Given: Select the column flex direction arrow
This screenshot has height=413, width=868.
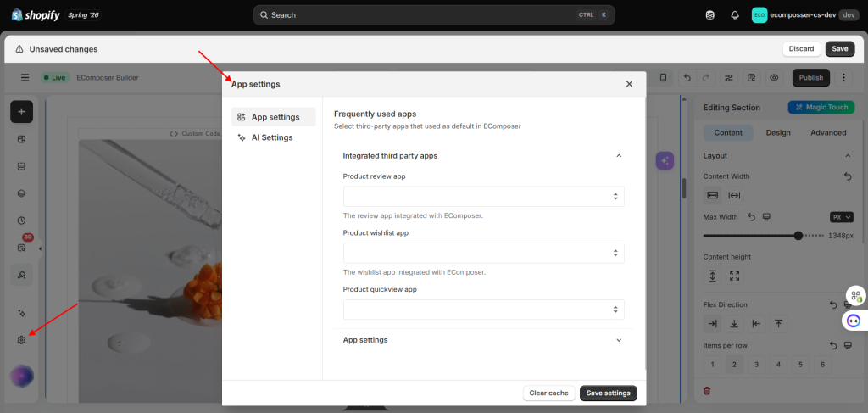Looking at the screenshot, I should [734, 324].
